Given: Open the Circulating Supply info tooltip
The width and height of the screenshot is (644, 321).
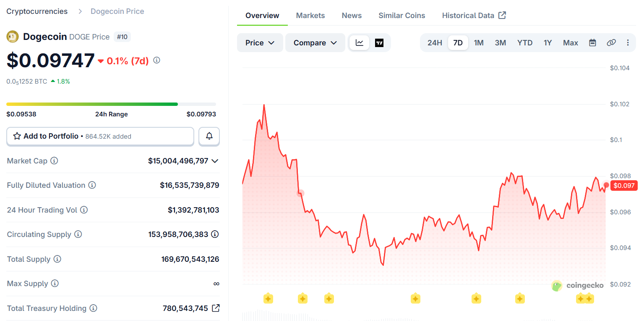Looking at the screenshot, I should pyautogui.click(x=79, y=234).
